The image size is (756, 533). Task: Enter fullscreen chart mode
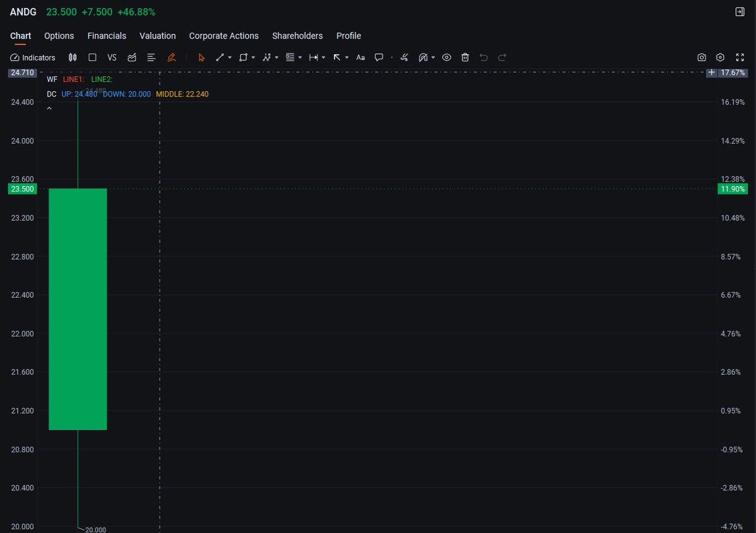(x=740, y=57)
